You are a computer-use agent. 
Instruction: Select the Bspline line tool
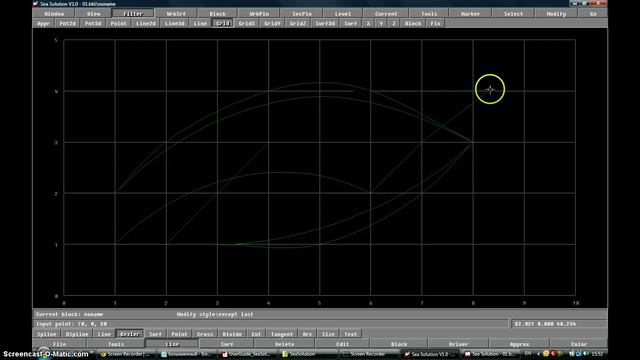pos(77,334)
